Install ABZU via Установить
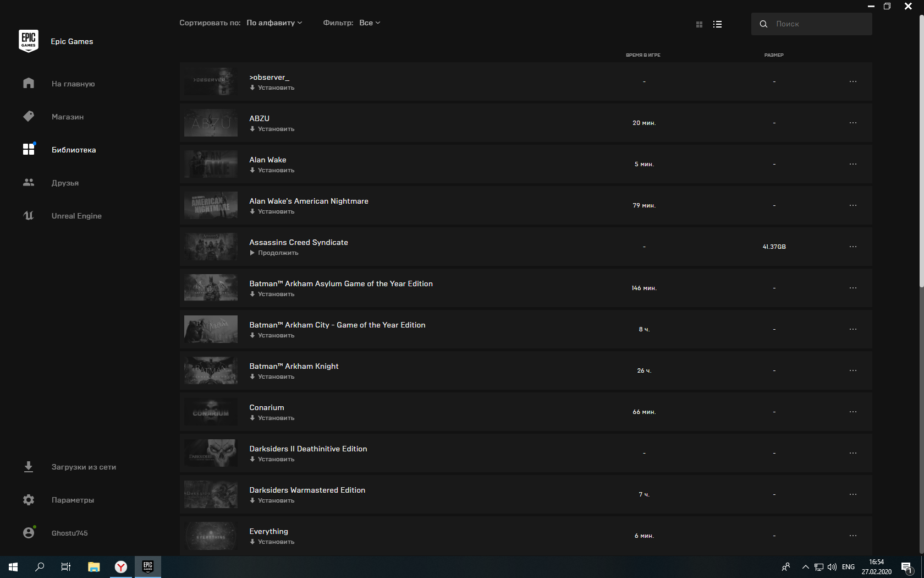 point(272,129)
